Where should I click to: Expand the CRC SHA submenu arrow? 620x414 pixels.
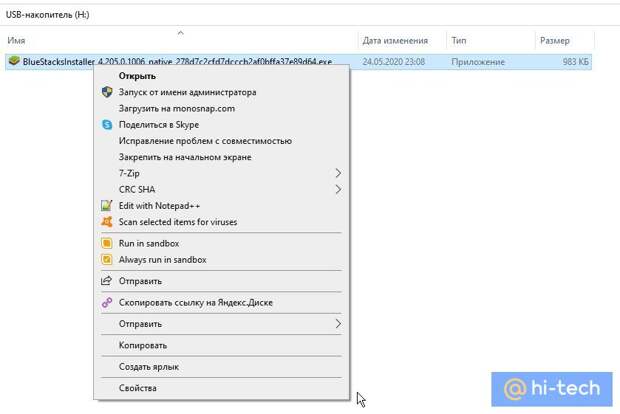338,189
